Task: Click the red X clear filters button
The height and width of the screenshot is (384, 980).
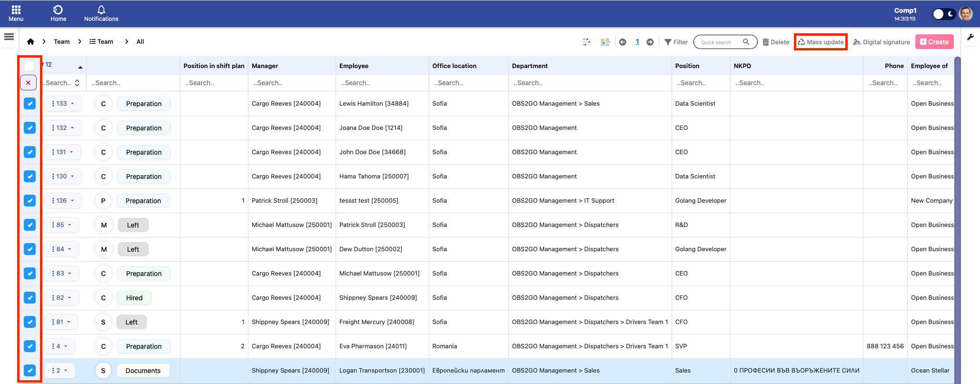Action: click(x=29, y=83)
